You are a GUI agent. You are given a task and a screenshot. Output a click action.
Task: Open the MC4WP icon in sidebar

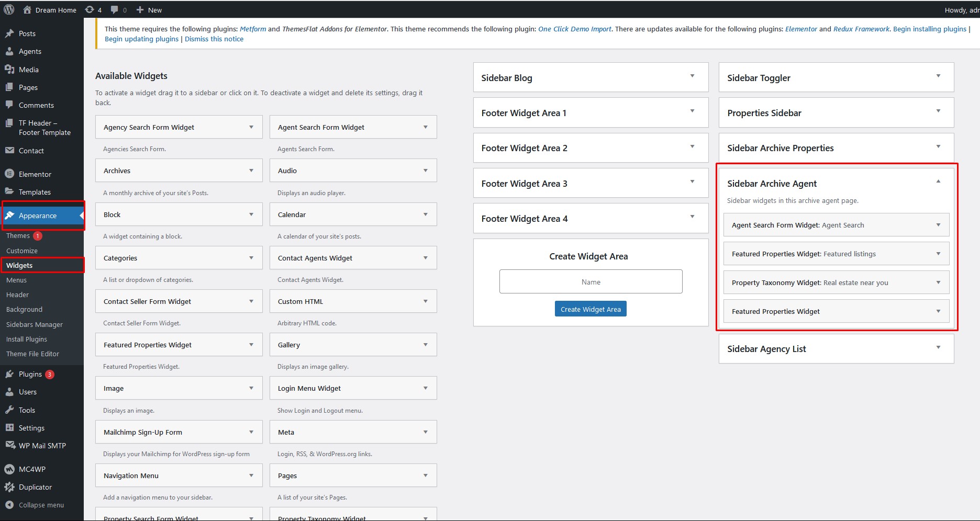click(x=9, y=469)
